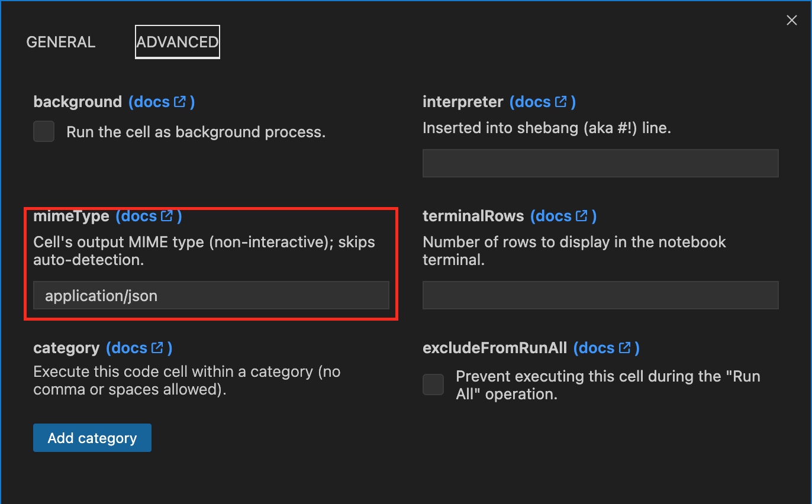Click external-link icon beside interpreter docs

[x=561, y=102]
